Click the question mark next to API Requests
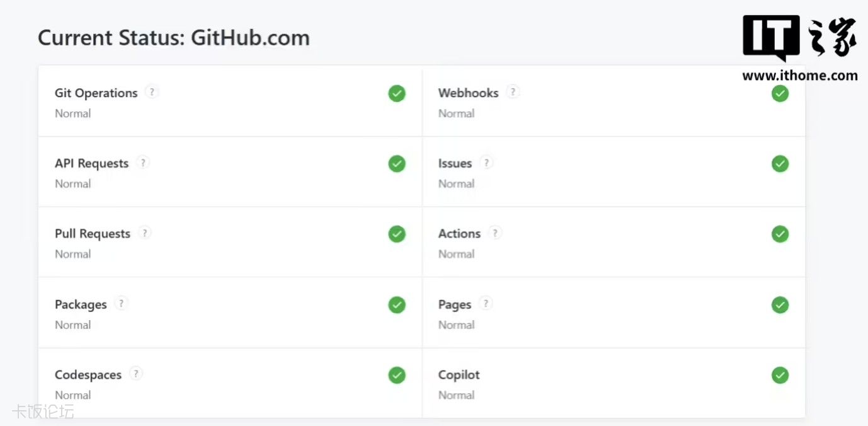The width and height of the screenshot is (868, 426). click(x=143, y=163)
